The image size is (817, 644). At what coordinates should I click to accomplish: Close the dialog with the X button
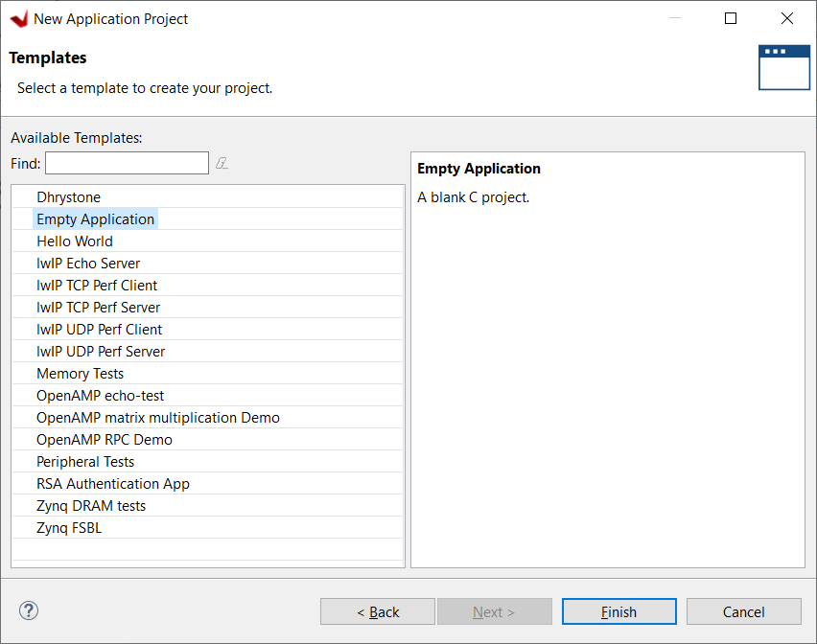pos(786,19)
